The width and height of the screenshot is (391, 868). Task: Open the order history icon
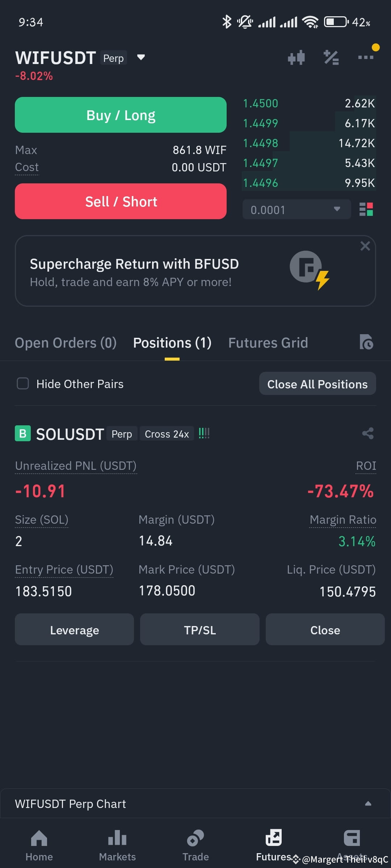point(366,342)
